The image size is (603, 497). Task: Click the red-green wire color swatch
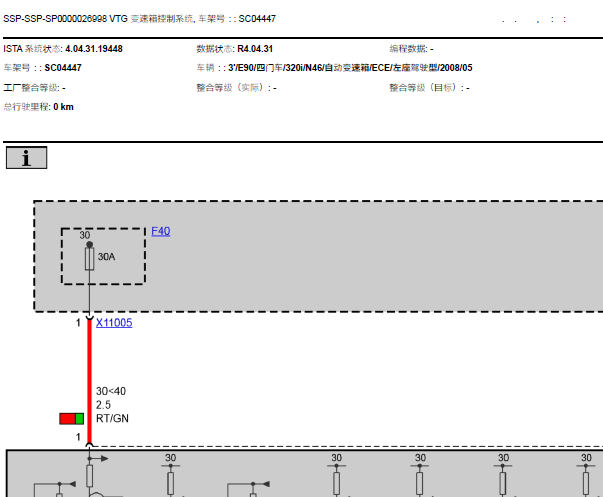72,419
